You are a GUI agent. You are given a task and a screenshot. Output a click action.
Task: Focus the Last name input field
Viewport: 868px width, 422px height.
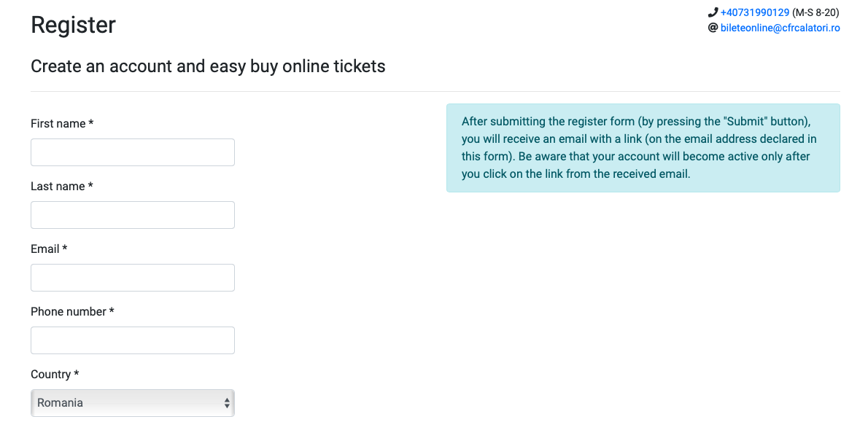(132, 214)
